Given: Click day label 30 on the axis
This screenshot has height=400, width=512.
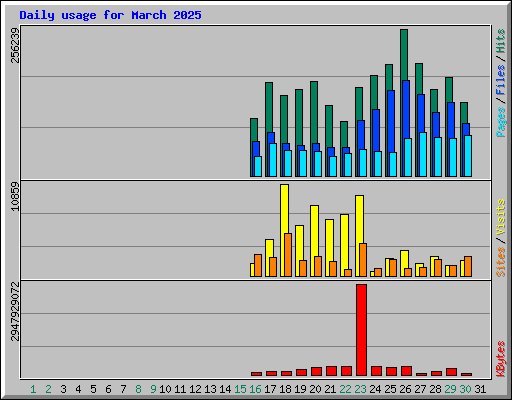Looking at the screenshot, I should [x=465, y=389].
